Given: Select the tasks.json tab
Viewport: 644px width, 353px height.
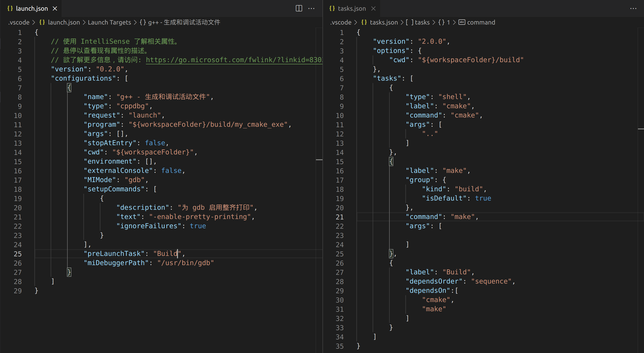Looking at the screenshot, I should point(352,8).
